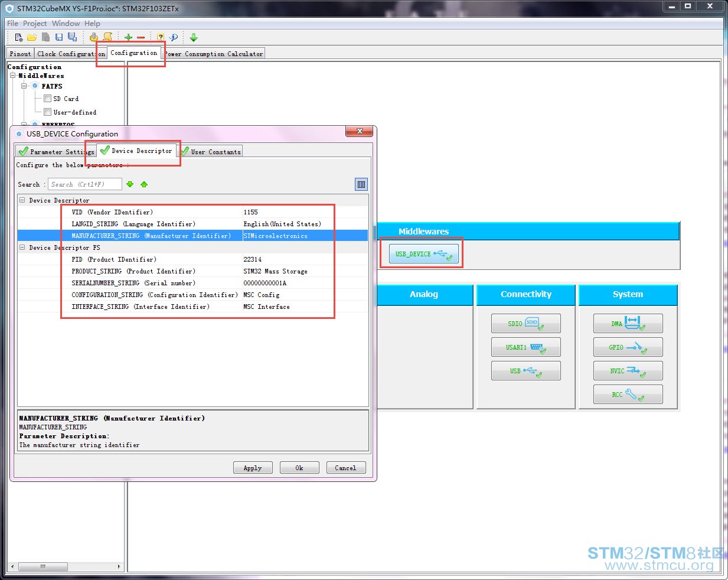Click the Search input field
Screen dimensions: 728x580
pyautogui.click(x=85, y=184)
